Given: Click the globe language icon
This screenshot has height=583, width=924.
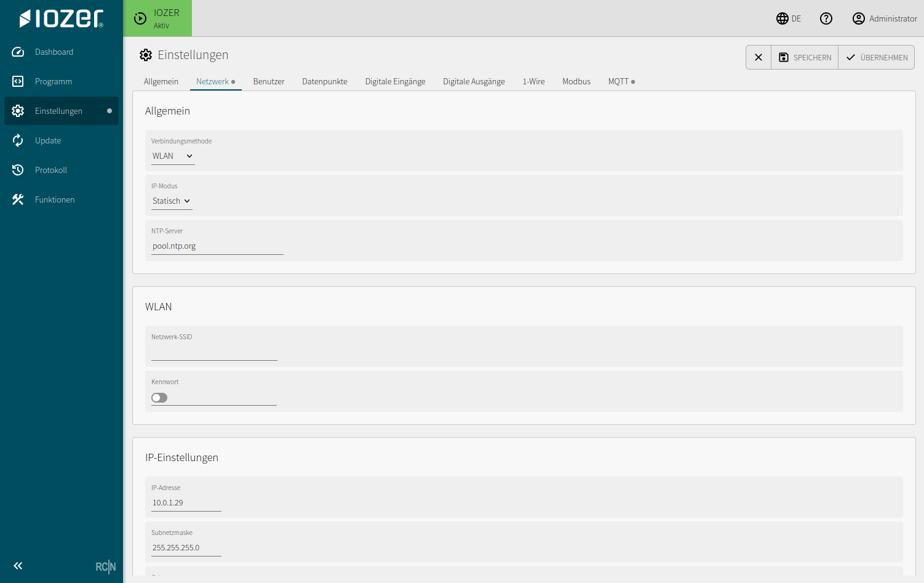Looking at the screenshot, I should [x=783, y=18].
